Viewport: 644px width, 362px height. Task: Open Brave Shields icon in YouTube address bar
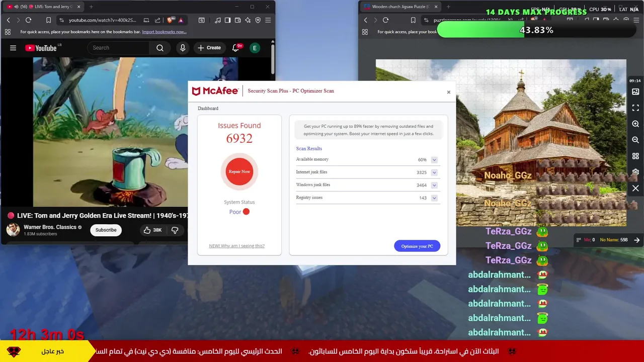pos(170,20)
